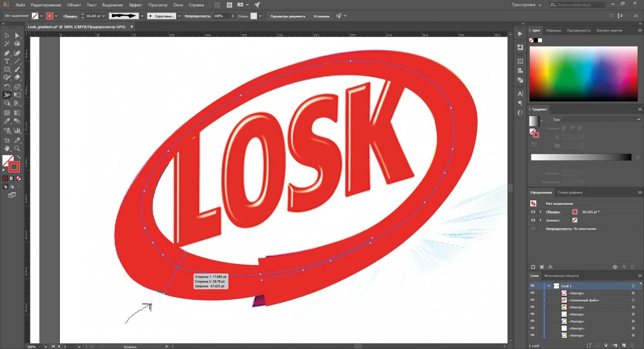Select the Direct Selection tool
The image size is (644, 349).
(17, 35)
